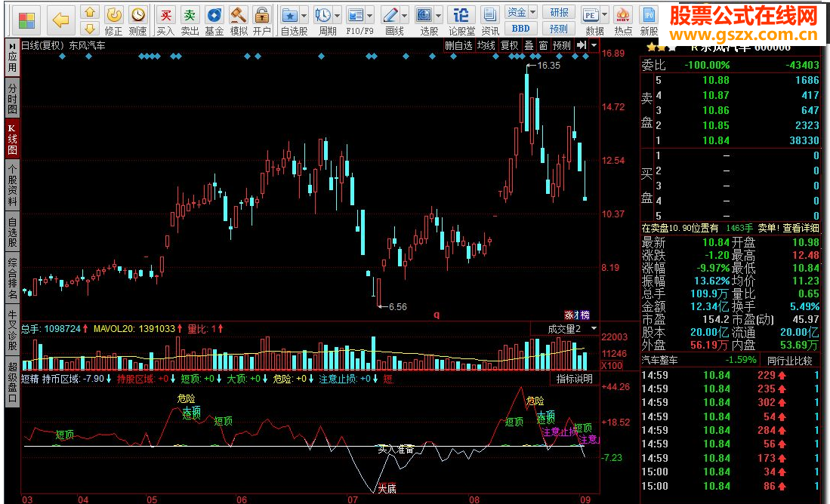This screenshot has width=830, height=504.
Task: Select the 画线 pencil drawing tool
Action: coord(390,15)
